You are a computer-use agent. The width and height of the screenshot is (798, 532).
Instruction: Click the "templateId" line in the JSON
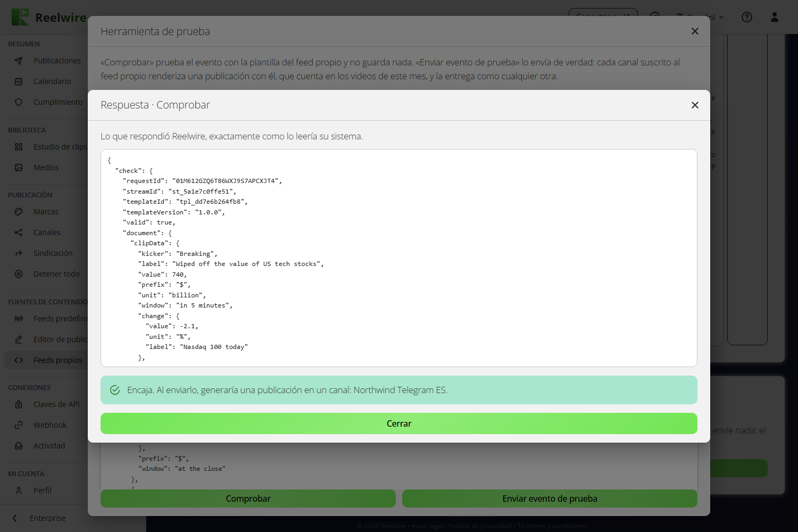(185, 202)
